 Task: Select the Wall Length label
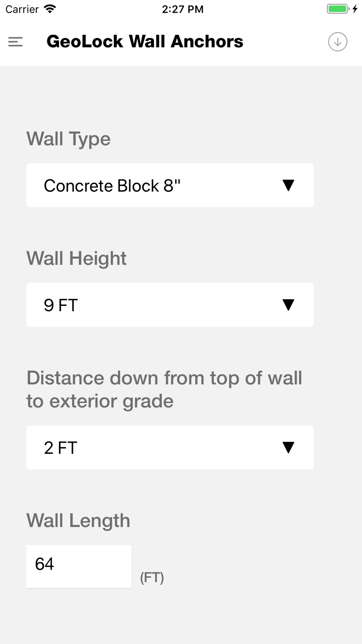[x=78, y=520]
